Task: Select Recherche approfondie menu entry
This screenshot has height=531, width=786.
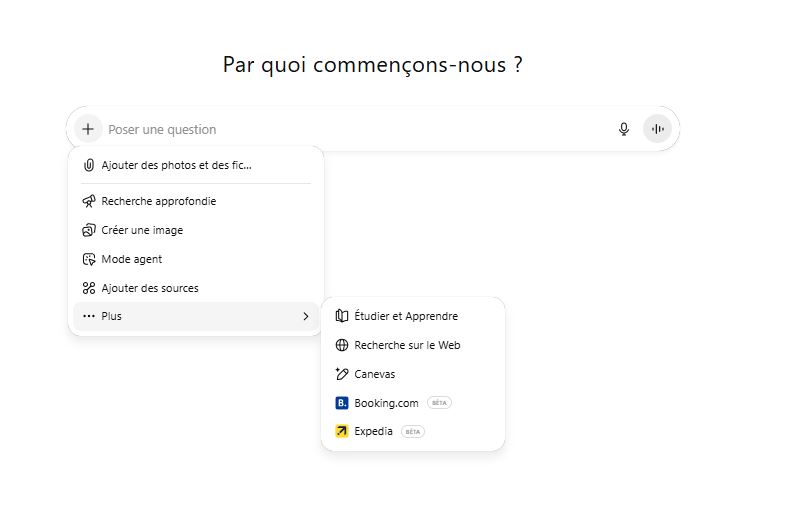Action: tap(158, 201)
